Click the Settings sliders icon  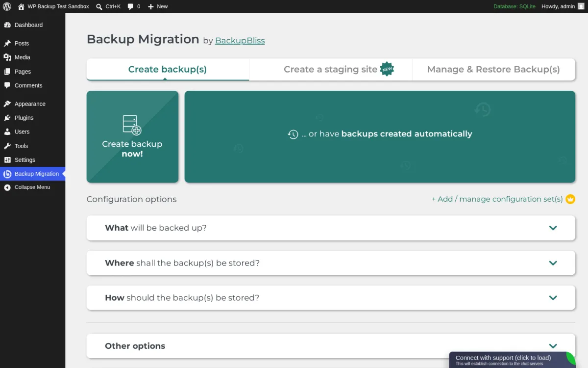(7, 160)
